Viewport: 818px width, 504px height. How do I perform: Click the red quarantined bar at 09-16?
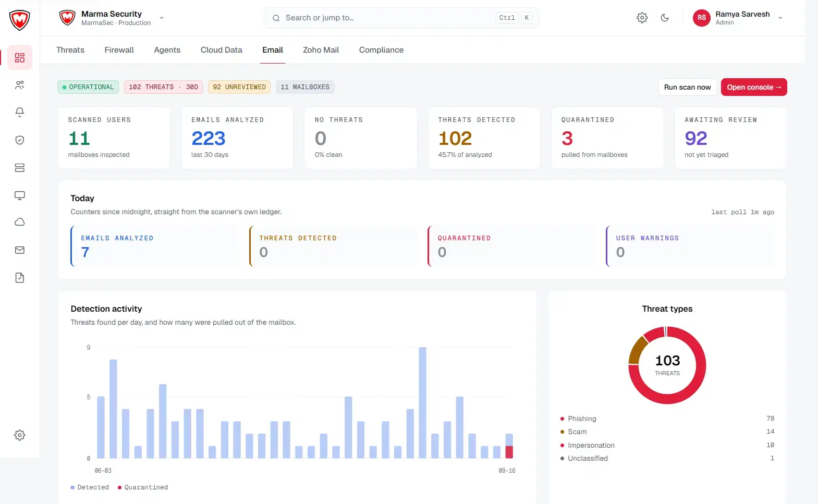pos(509,452)
